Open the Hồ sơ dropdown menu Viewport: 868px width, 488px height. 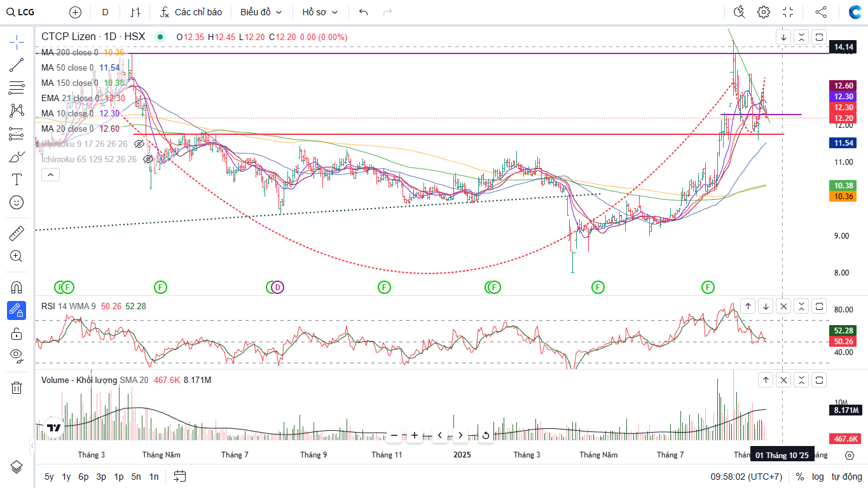click(320, 12)
